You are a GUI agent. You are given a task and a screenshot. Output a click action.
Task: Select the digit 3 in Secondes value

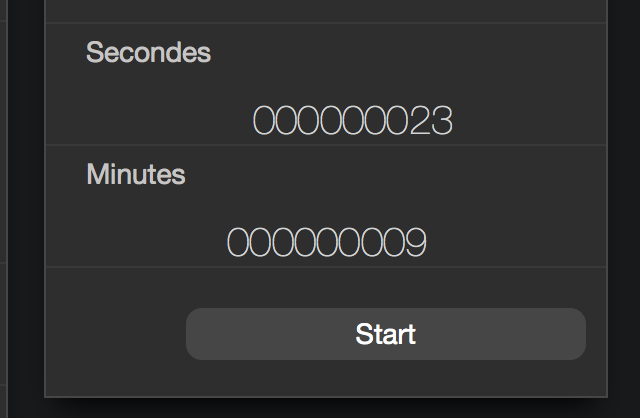(443, 120)
